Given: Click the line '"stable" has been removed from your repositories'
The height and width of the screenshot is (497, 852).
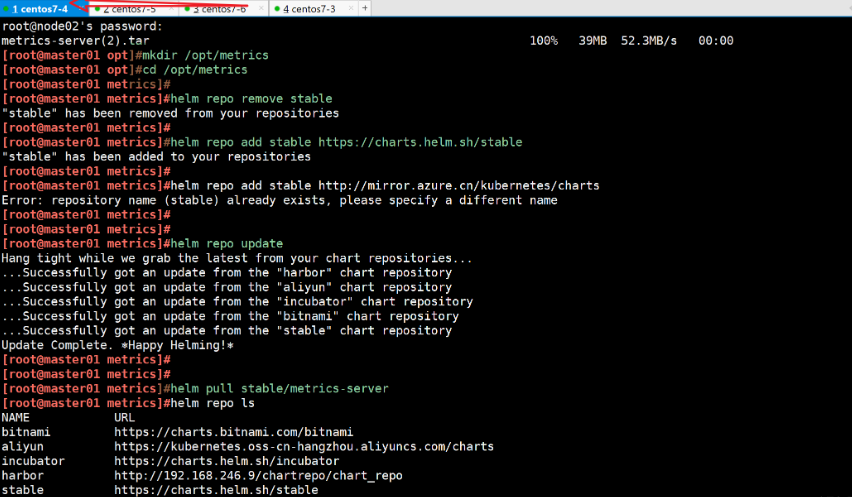Looking at the screenshot, I should click(170, 113).
